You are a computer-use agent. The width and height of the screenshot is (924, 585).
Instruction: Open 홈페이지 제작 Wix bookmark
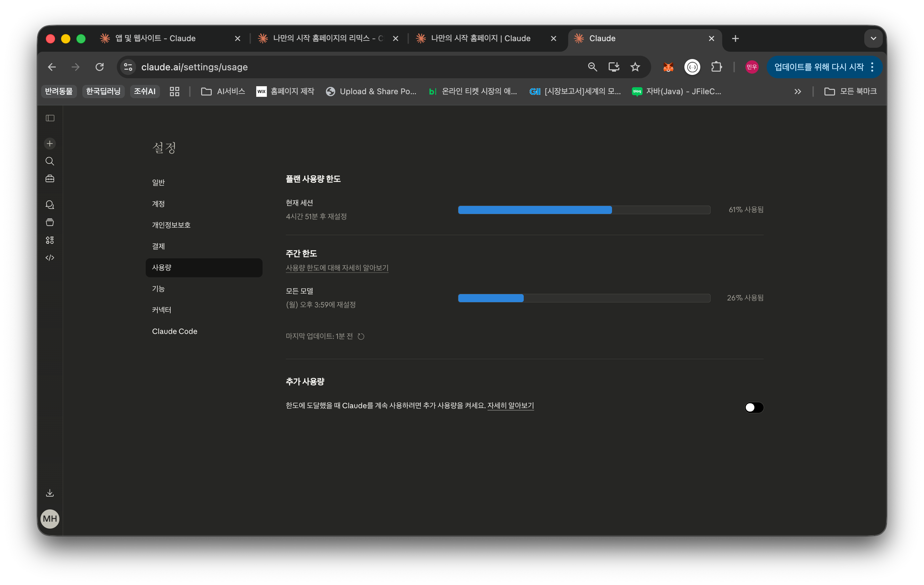point(285,91)
